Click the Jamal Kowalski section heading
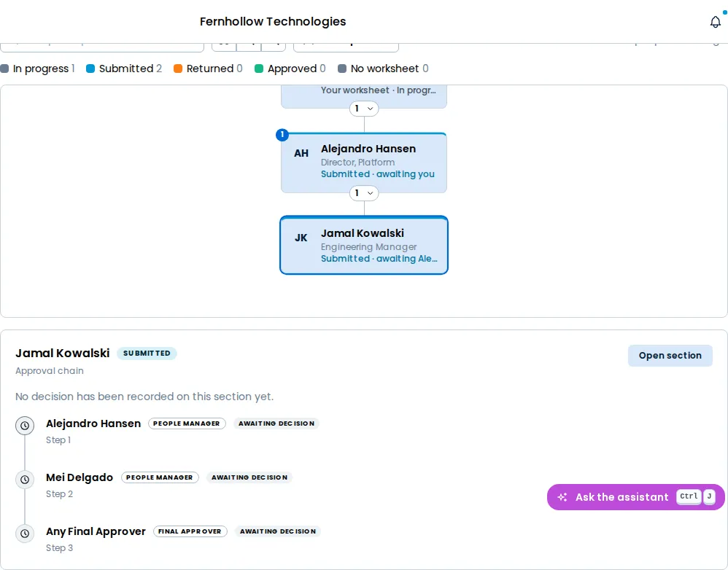Viewport: 728px width, 570px height. coord(63,354)
